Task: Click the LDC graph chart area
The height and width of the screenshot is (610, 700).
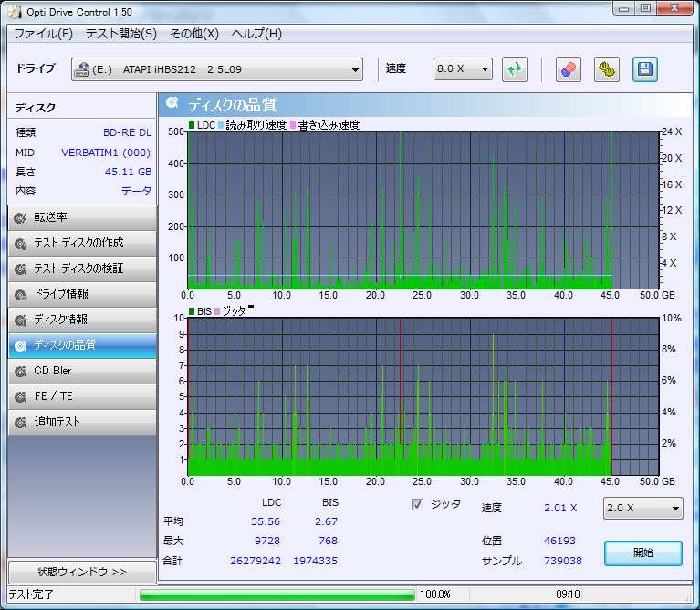Action: [x=399, y=210]
